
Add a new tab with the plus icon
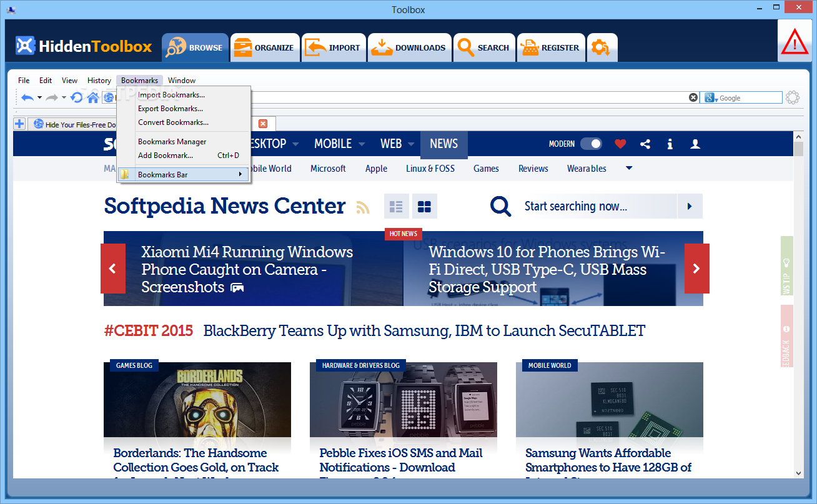point(20,124)
